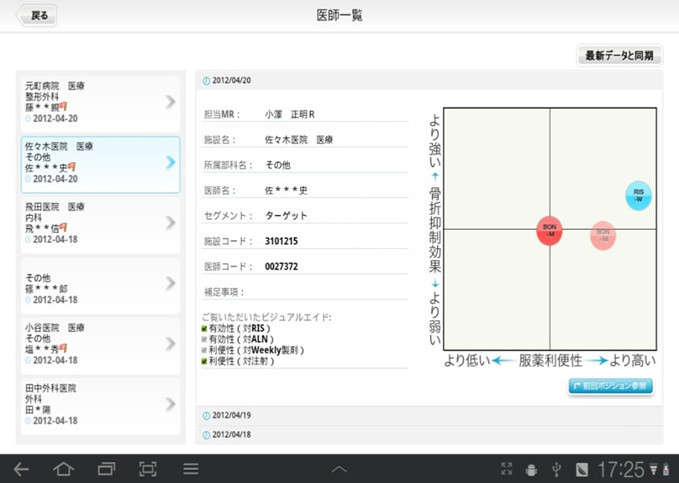
Task: Tap recent apps icon in navigation bar
Action: point(106,469)
